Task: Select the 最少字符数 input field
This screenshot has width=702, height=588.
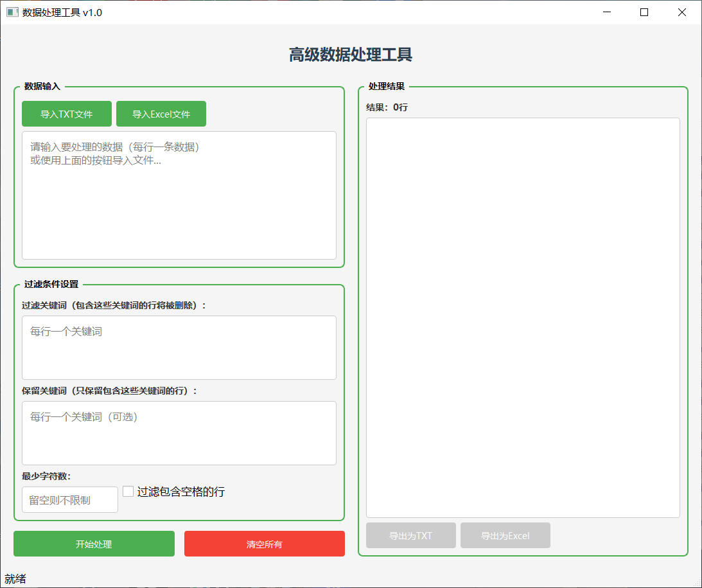Action: 70,500
